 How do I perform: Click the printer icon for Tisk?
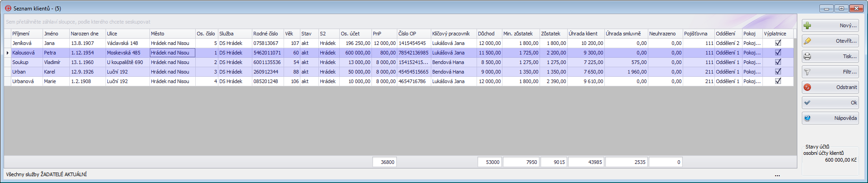[x=807, y=57]
